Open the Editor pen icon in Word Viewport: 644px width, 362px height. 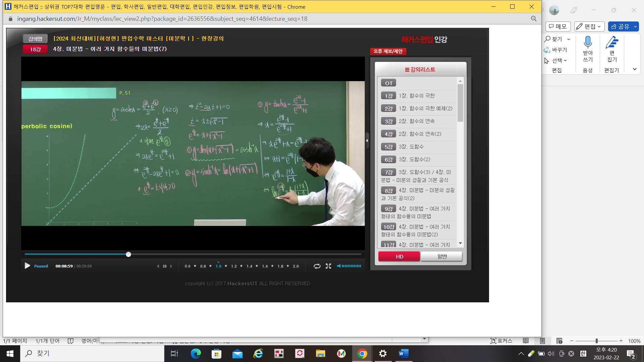tap(612, 43)
